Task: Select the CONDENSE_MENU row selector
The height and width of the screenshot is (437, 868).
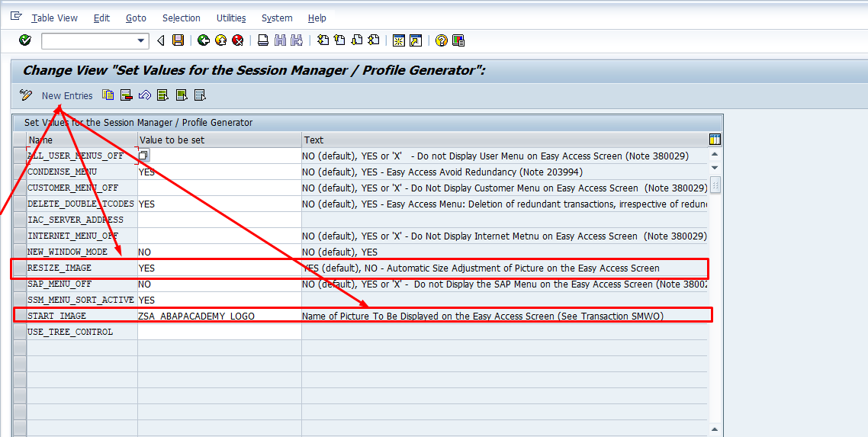Action: tap(19, 172)
